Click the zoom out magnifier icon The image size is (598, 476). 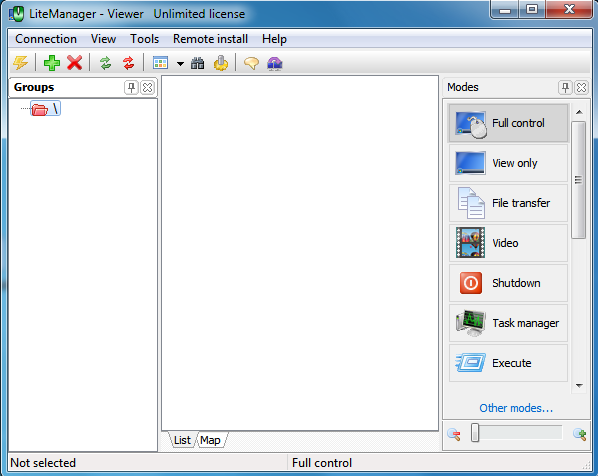454,434
